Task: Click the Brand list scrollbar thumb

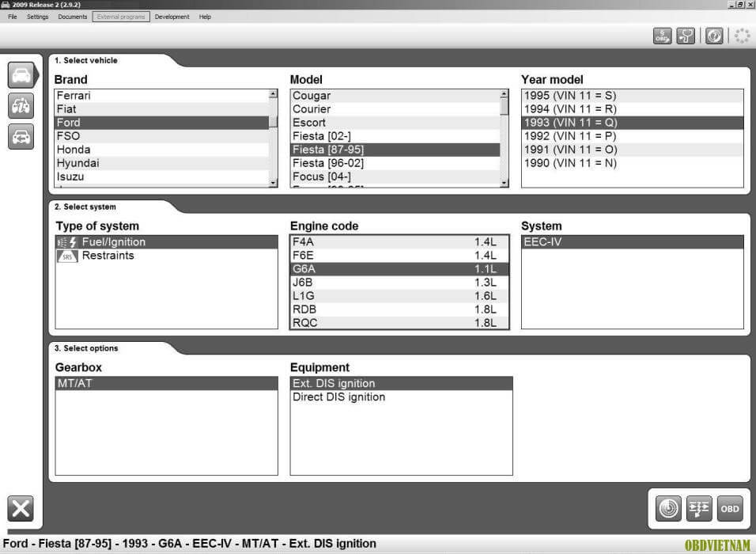Action: (x=274, y=121)
